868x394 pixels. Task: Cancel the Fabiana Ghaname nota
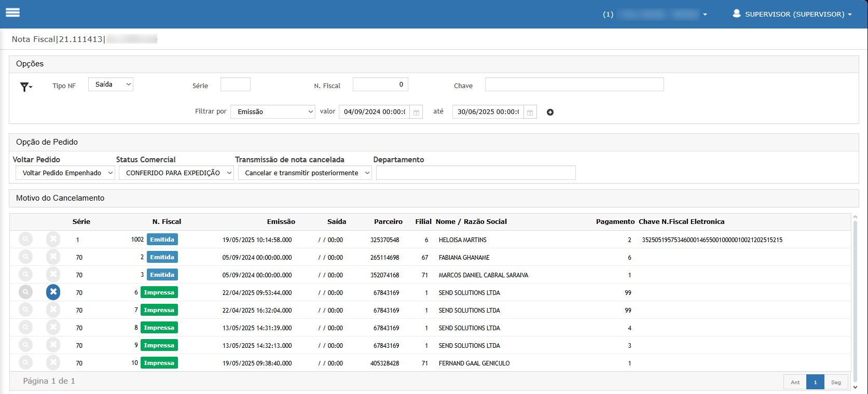[x=53, y=257]
